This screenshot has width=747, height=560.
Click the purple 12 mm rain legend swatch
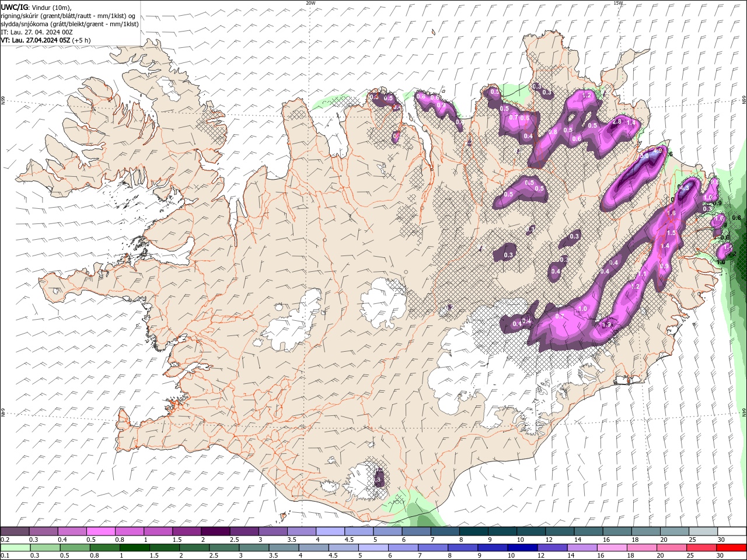pyautogui.click(x=552, y=548)
